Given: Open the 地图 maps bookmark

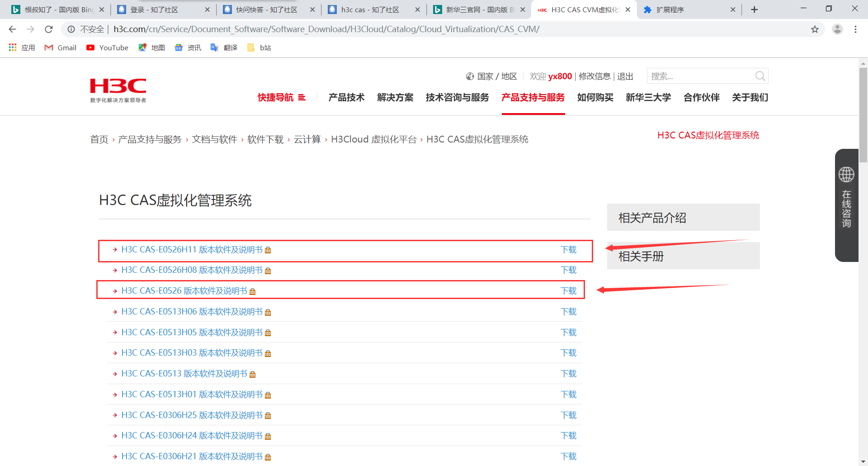Looking at the screenshot, I should pyautogui.click(x=152, y=48).
